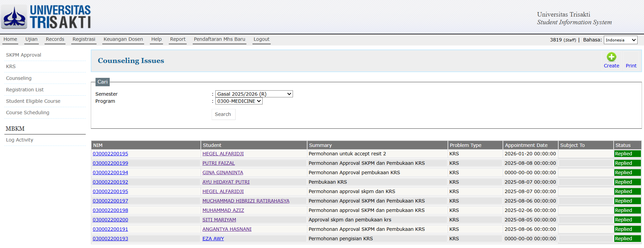Image resolution: width=644 pixels, height=248 pixels.
Task: Open student PUTRI FAIZAL link
Action: pyautogui.click(x=218, y=163)
